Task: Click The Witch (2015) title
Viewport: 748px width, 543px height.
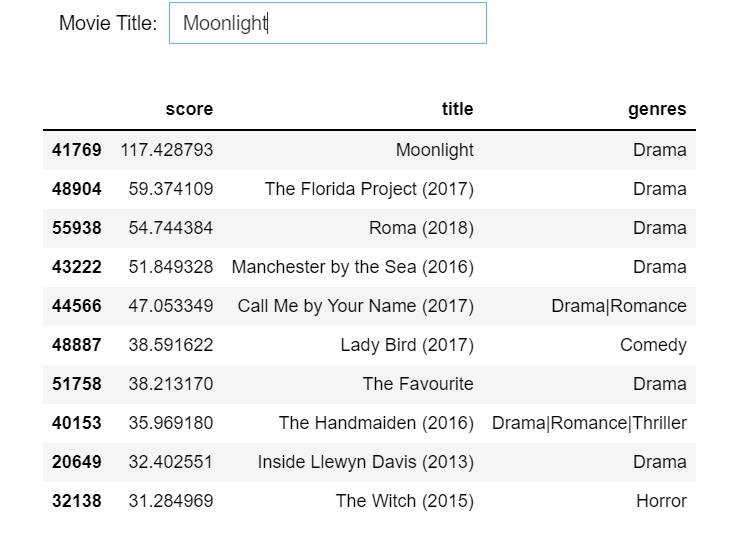Action: pyautogui.click(x=404, y=501)
